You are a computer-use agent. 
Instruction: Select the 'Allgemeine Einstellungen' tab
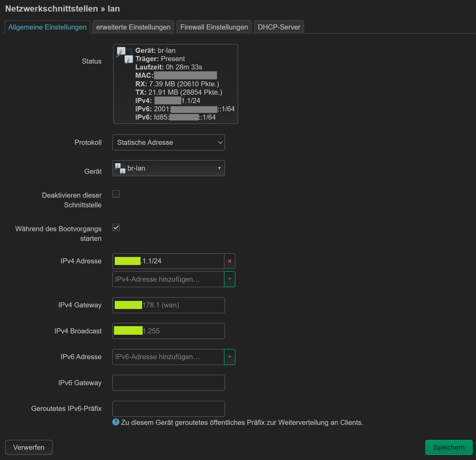coord(47,27)
